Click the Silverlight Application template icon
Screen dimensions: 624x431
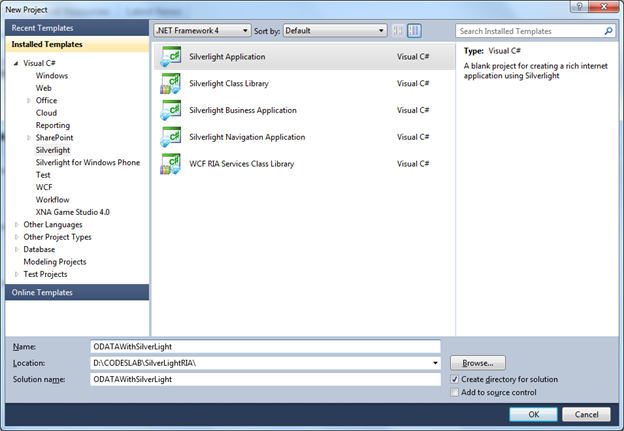coord(170,58)
